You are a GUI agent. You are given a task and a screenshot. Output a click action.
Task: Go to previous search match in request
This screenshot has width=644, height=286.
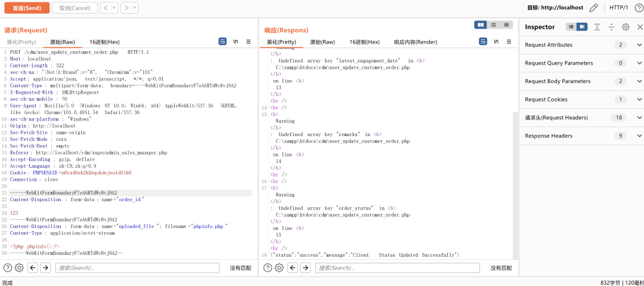(33, 268)
